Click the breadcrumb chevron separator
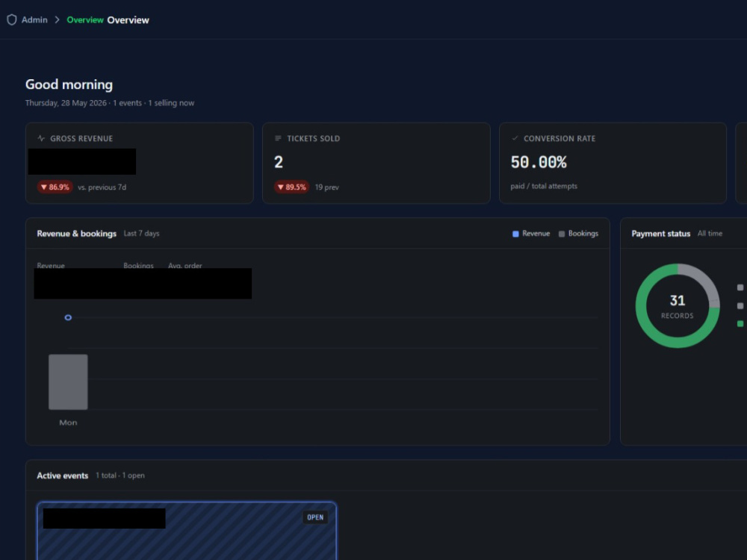The width and height of the screenshot is (747, 560). pos(58,20)
